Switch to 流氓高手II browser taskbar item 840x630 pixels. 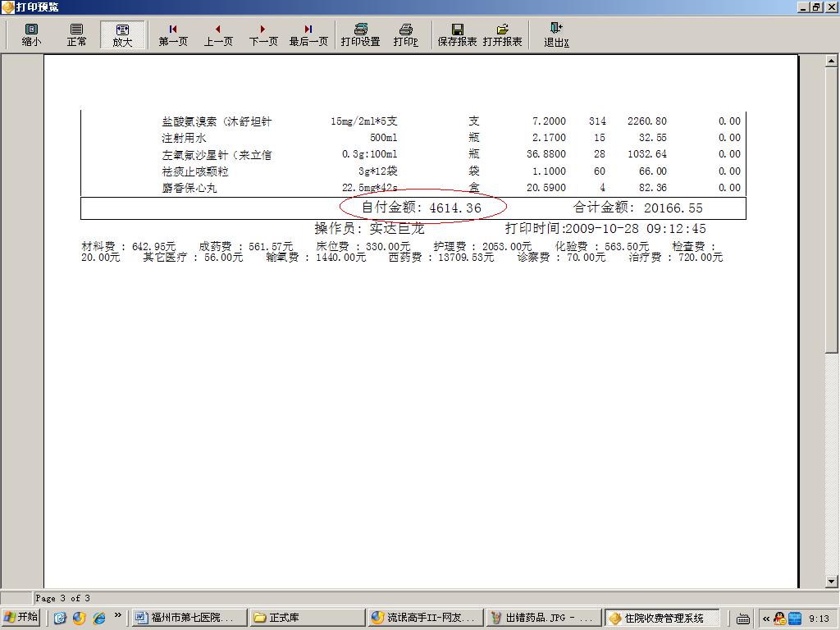coord(426,618)
